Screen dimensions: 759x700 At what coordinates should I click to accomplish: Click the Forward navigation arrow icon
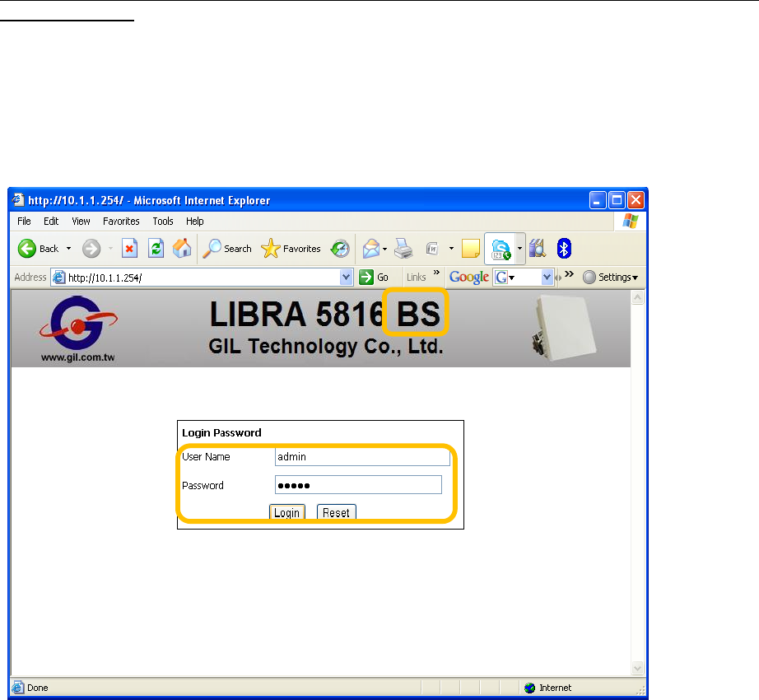click(91, 249)
